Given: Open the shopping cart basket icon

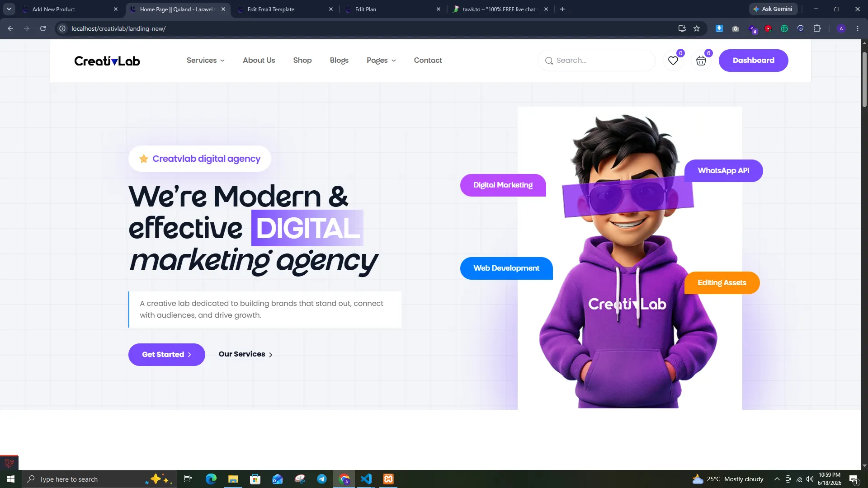Looking at the screenshot, I should point(701,61).
